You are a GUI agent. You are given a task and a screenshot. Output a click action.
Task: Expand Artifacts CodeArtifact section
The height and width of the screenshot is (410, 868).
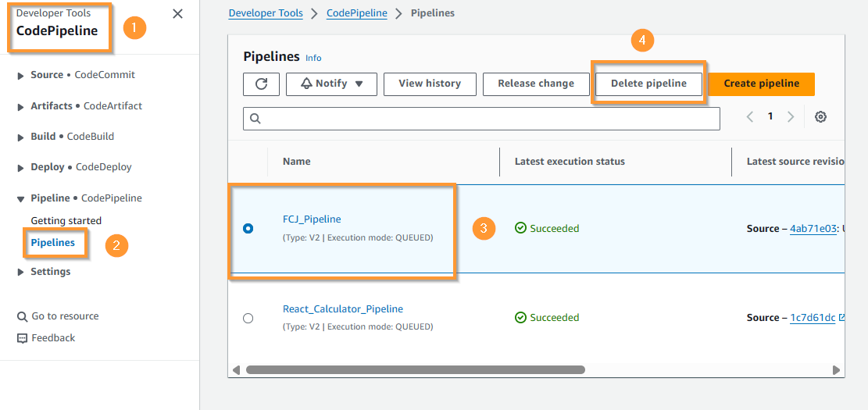(21, 106)
